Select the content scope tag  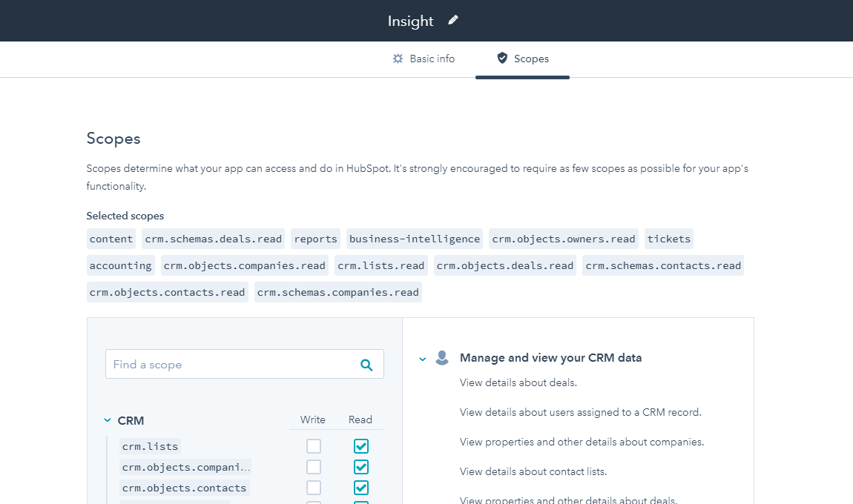[x=111, y=239]
